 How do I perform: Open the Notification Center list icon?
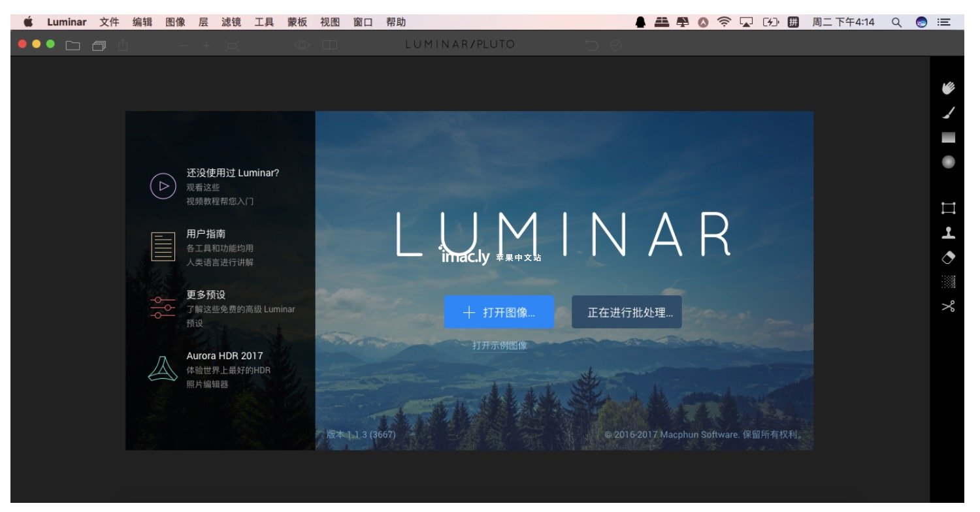tap(943, 22)
